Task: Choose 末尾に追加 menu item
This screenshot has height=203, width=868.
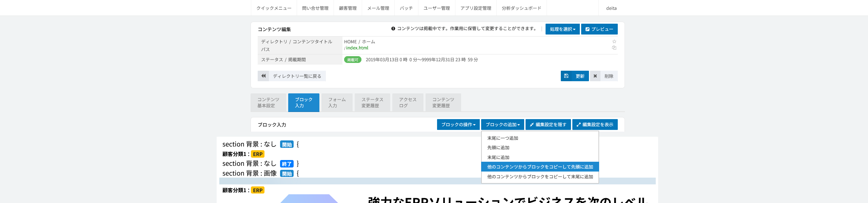Action: (x=540, y=157)
